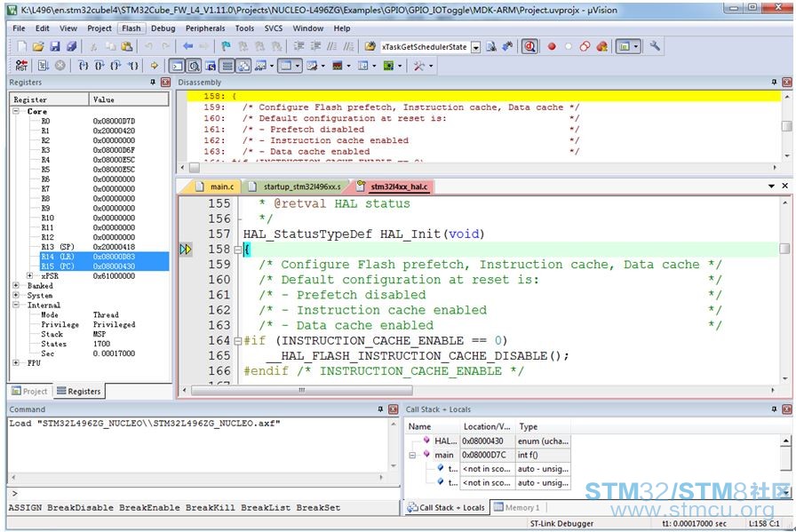Image resolution: width=796 pixels, height=532 pixels.
Task: Click the Step Out icon
Action: point(115,66)
